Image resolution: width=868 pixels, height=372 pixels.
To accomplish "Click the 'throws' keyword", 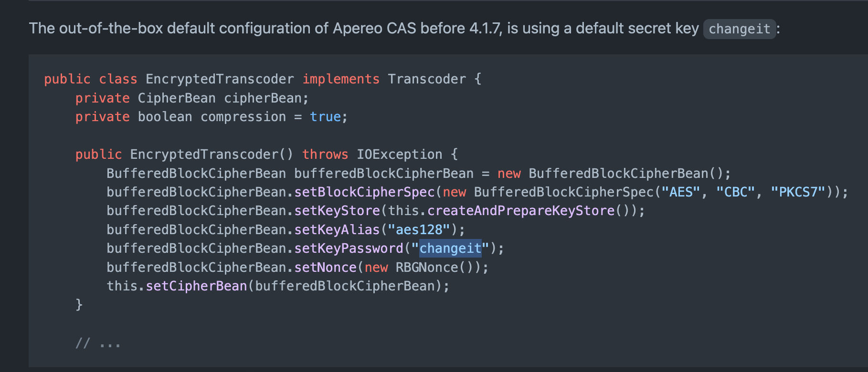I will [x=325, y=155].
